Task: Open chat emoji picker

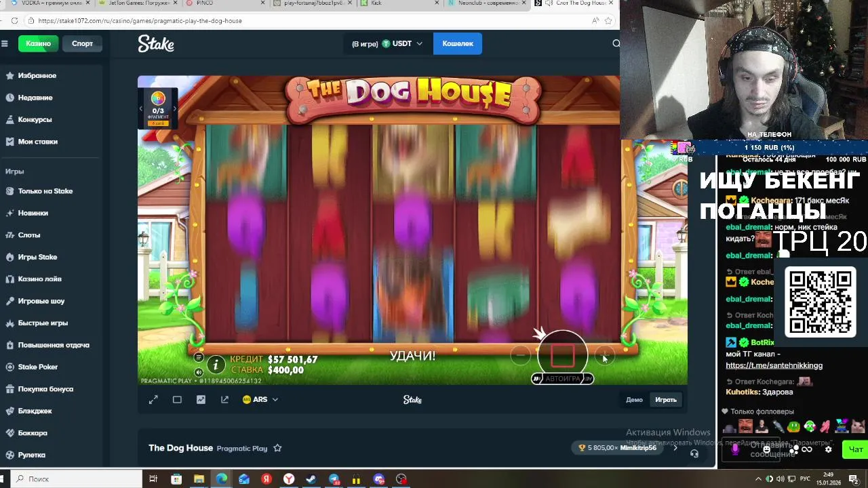Action: [x=767, y=449]
